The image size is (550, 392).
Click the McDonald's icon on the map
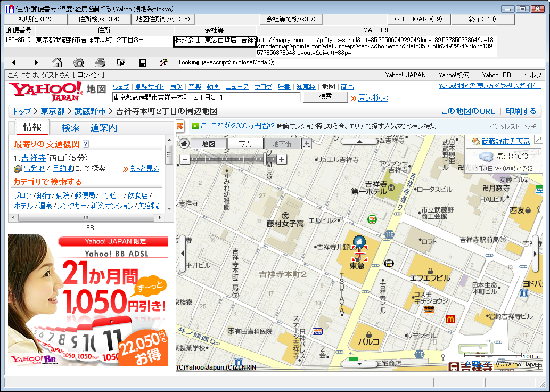(450, 319)
